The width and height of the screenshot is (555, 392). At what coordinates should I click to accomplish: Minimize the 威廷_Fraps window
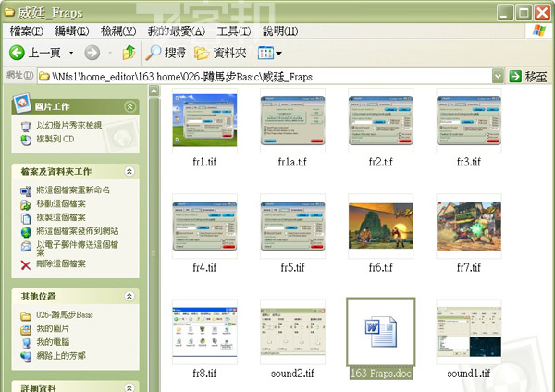505,13
